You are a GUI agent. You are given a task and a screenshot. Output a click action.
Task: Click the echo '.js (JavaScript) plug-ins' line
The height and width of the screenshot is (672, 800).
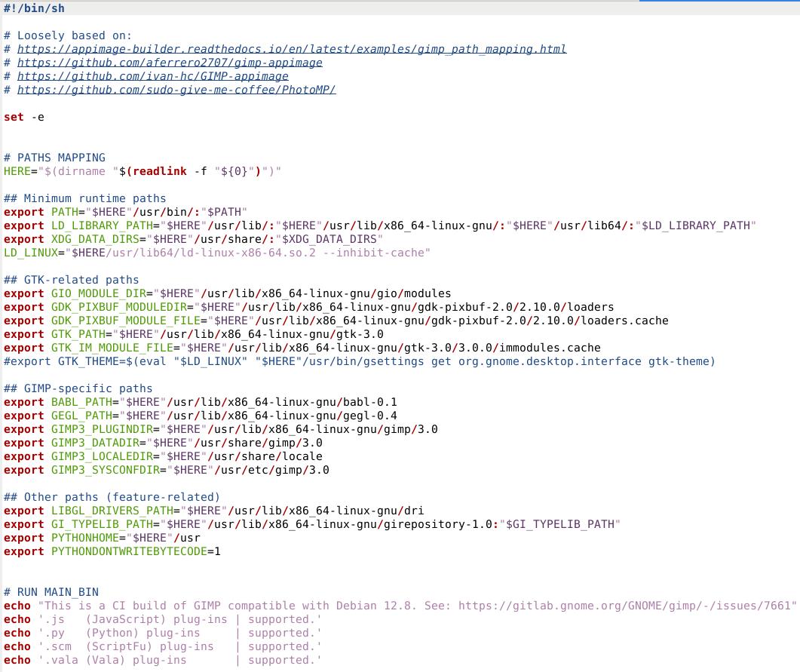click(x=162, y=619)
